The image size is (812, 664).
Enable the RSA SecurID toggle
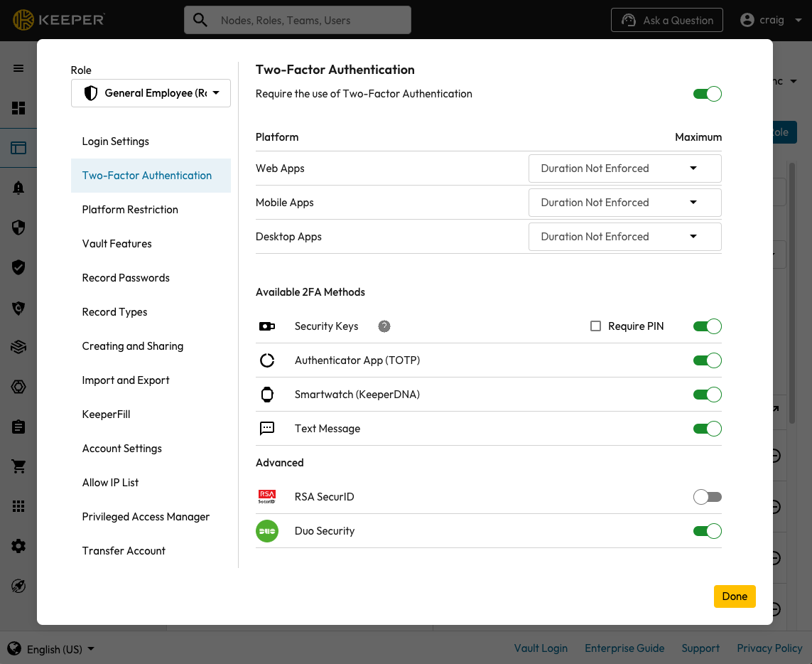(707, 497)
